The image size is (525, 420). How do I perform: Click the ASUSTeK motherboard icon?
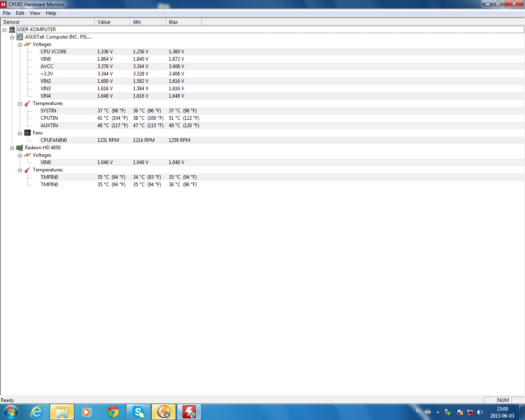tap(20, 37)
